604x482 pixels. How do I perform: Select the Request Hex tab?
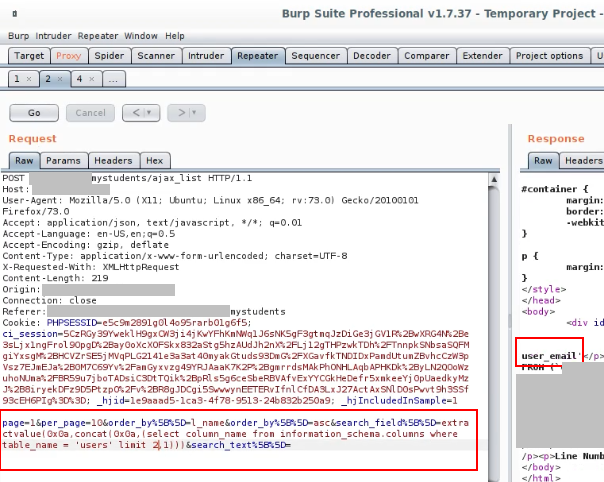(155, 161)
